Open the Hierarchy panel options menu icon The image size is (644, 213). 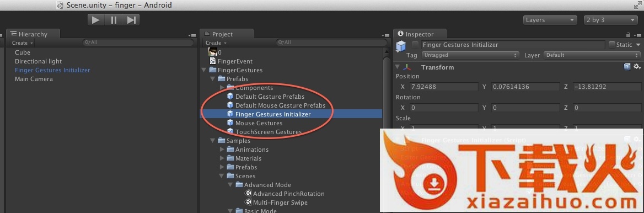click(192, 36)
